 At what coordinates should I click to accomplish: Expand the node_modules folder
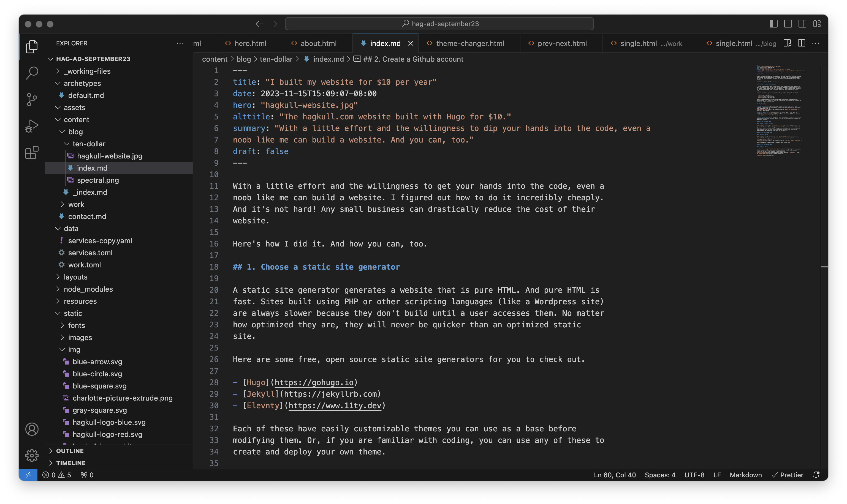(x=58, y=289)
